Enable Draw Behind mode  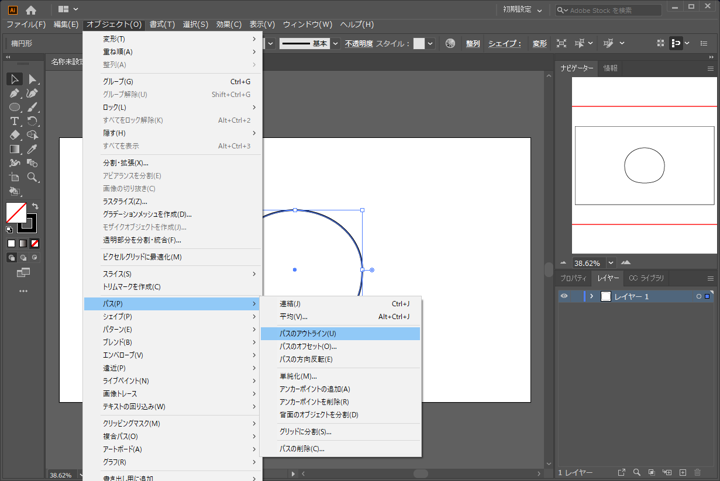23,258
